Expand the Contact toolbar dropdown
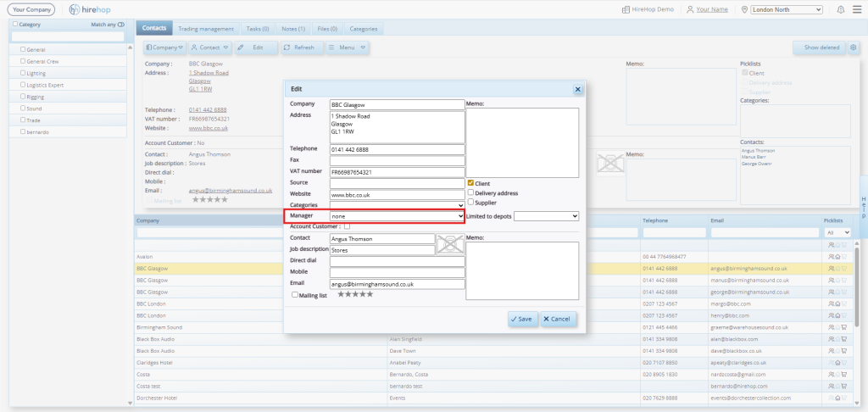The width and height of the screenshot is (868, 412). pos(210,47)
